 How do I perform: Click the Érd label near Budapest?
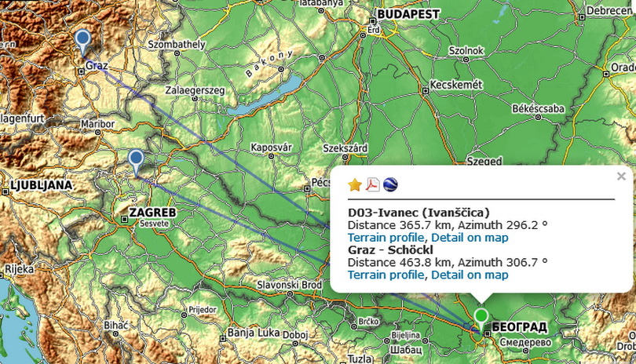click(x=374, y=30)
